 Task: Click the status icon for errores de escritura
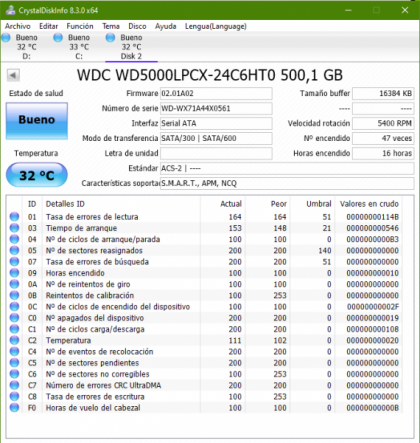(14, 396)
